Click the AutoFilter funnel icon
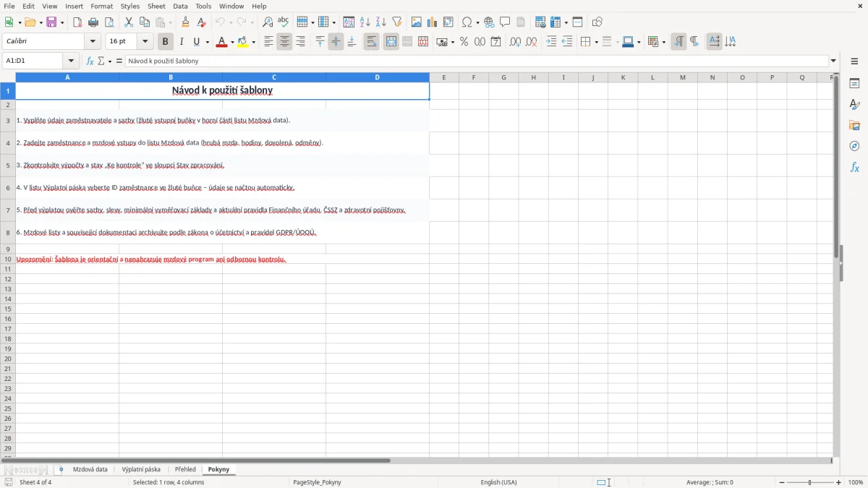 pos(396,22)
